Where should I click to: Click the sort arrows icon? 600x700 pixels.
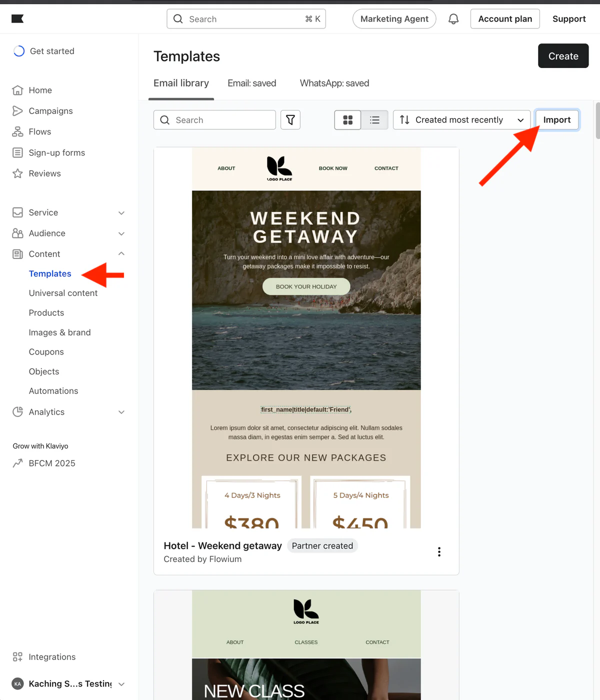tap(404, 120)
